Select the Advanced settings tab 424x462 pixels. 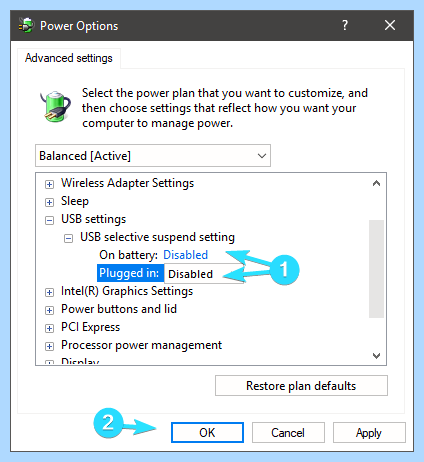tap(69, 58)
